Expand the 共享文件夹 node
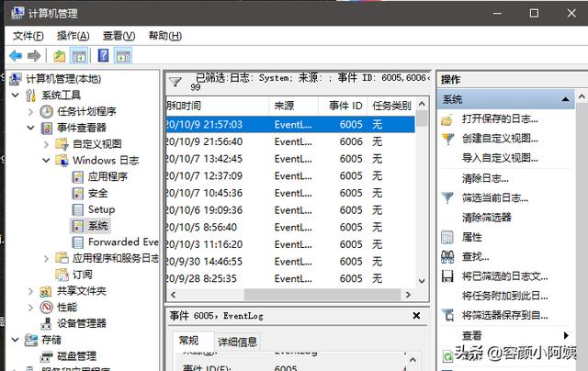The height and width of the screenshot is (371, 588). point(30,291)
